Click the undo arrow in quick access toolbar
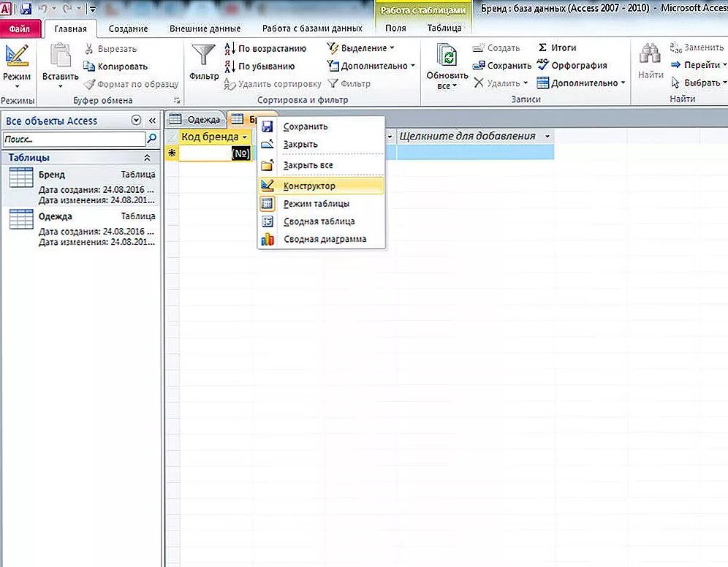 click(42, 8)
